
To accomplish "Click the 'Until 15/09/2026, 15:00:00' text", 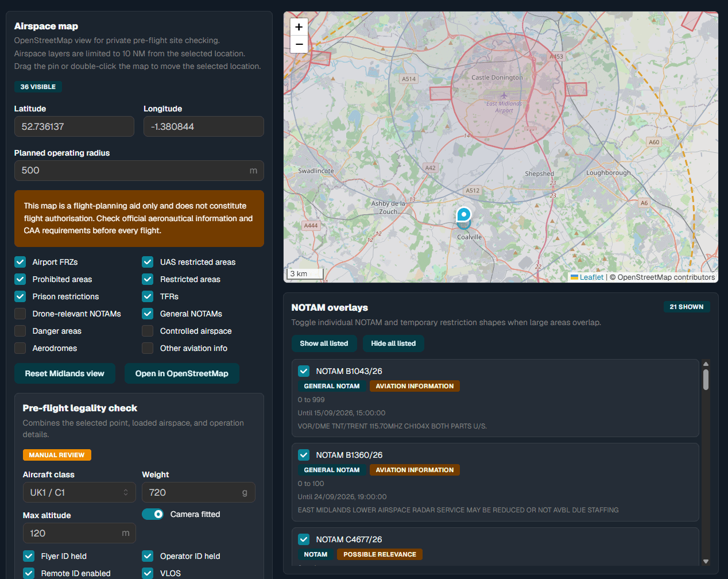I will click(342, 413).
